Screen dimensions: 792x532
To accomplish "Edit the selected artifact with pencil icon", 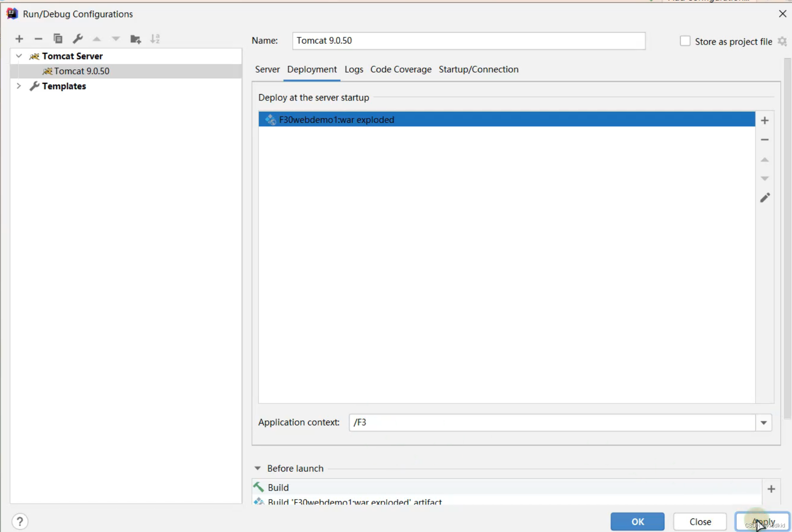I will click(x=765, y=198).
